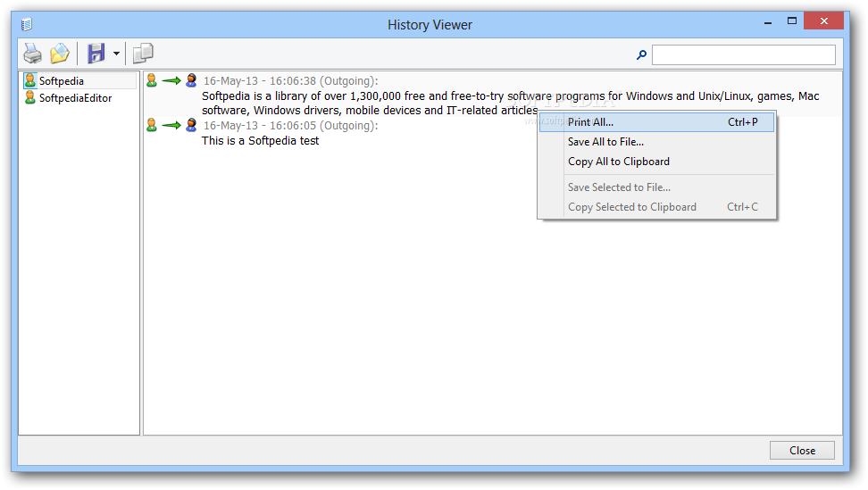Click Copy Selected to Clipboard menu entry
The height and width of the screenshot is (490, 868).
point(656,207)
